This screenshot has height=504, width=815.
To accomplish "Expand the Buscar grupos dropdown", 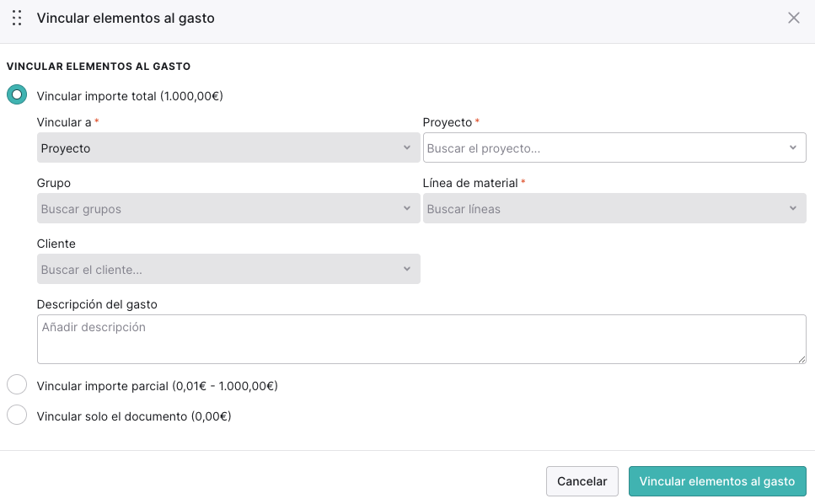I will (228, 208).
